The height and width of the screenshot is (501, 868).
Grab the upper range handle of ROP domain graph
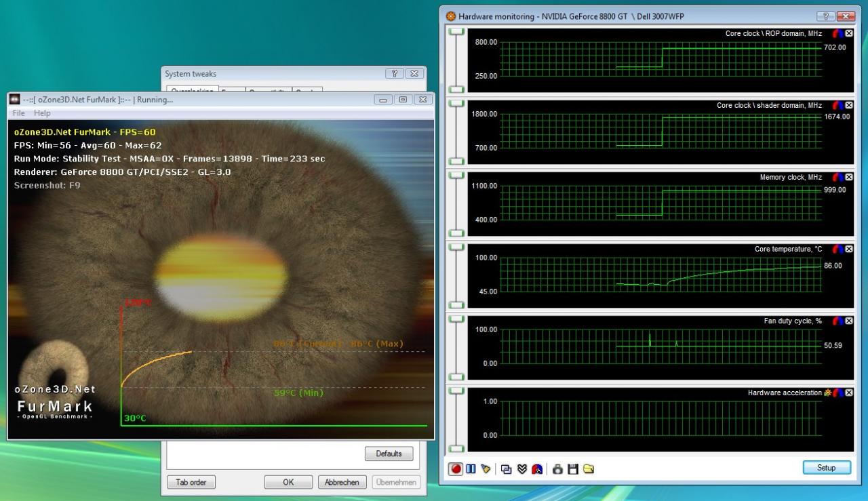pos(456,31)
